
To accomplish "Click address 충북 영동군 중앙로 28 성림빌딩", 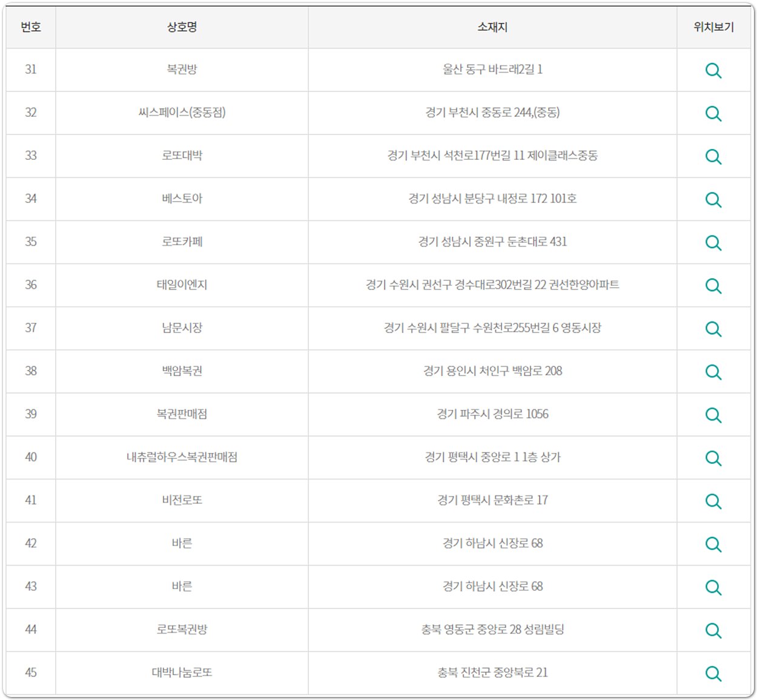I will coord(492,629).
